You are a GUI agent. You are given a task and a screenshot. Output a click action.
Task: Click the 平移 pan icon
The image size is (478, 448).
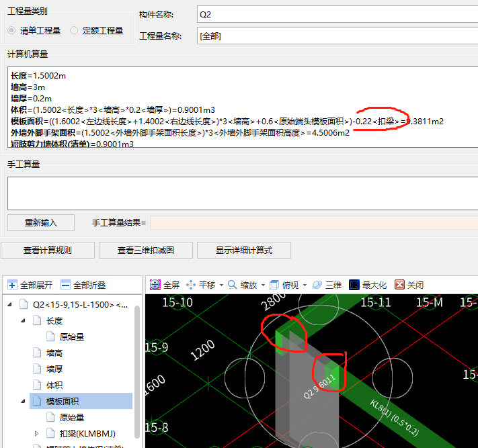point(191,285)
